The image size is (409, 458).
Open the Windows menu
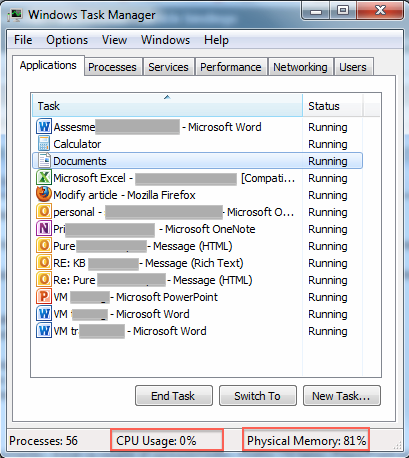pyautogui.click(x=165, y=40)
